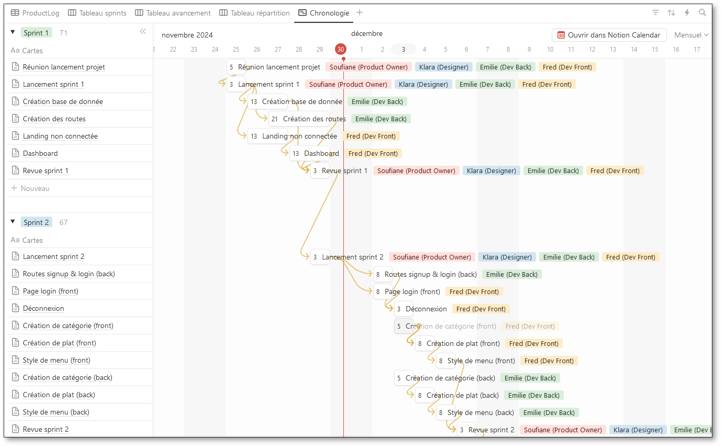Collapse the Sprint 1 group
Viewport: 721px width, 446px height.
tap(13, 32)
